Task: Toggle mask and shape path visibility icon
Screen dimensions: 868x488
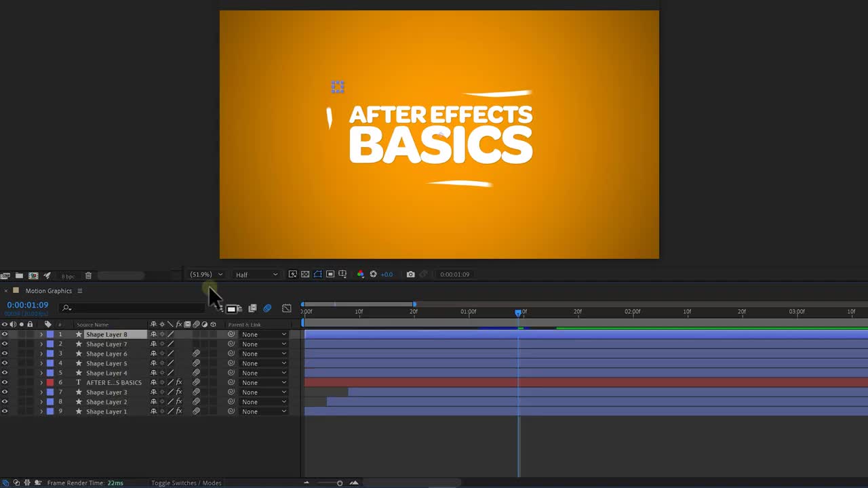Action: coord(317,274)
